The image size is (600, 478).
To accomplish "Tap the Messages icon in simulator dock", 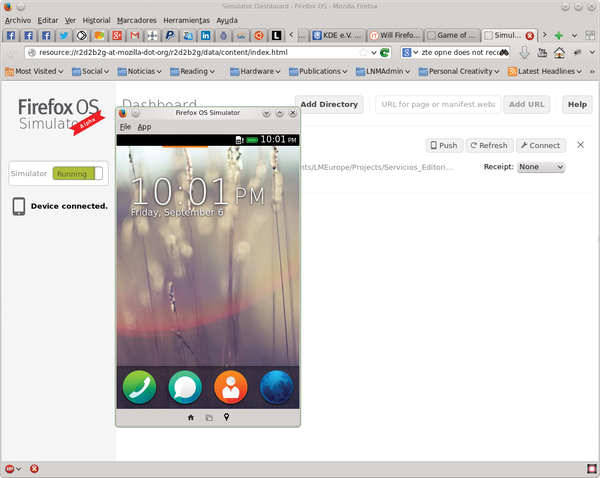I will [185, 387].
